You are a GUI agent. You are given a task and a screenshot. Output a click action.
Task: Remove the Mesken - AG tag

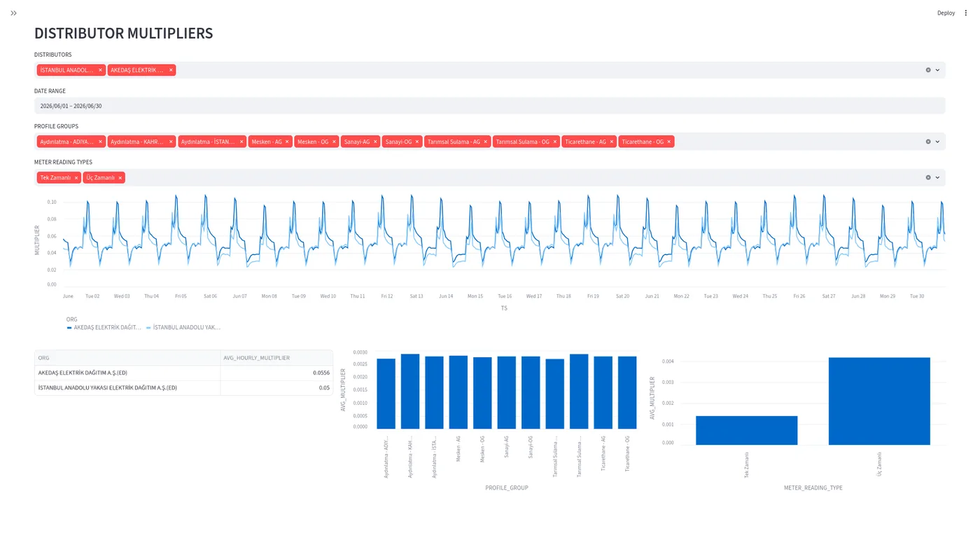point(287,142)
